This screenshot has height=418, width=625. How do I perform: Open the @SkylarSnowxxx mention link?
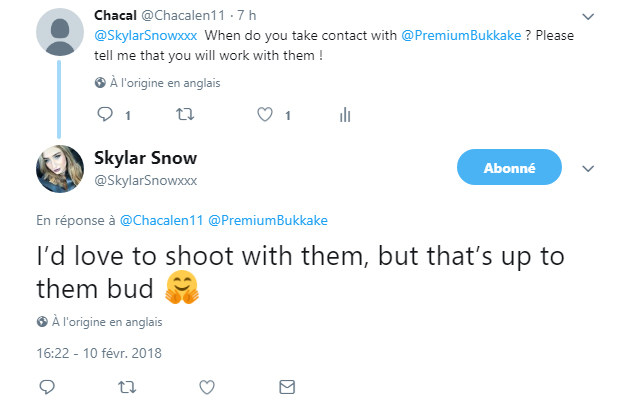(x=144, y=37)
